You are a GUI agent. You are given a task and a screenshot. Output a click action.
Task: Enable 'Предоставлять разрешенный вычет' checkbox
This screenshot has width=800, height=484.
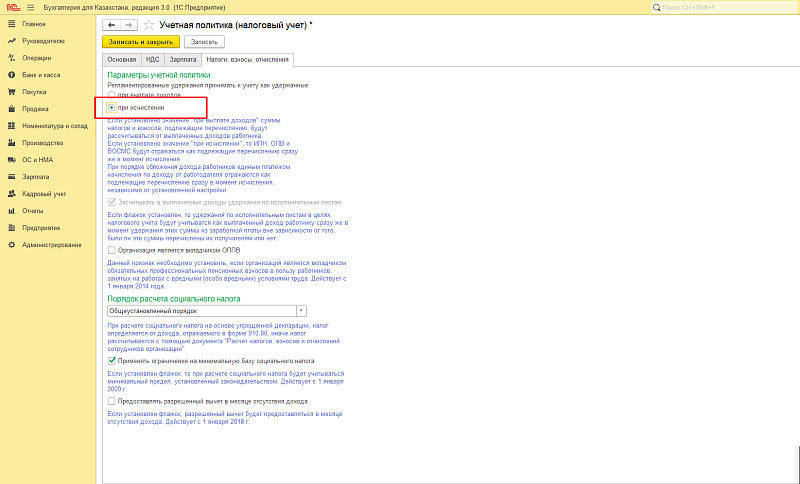[112, 400]
